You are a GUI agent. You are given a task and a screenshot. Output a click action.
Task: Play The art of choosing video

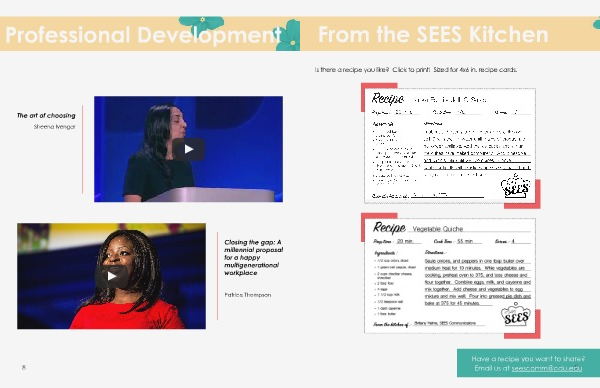coord(188,149)
